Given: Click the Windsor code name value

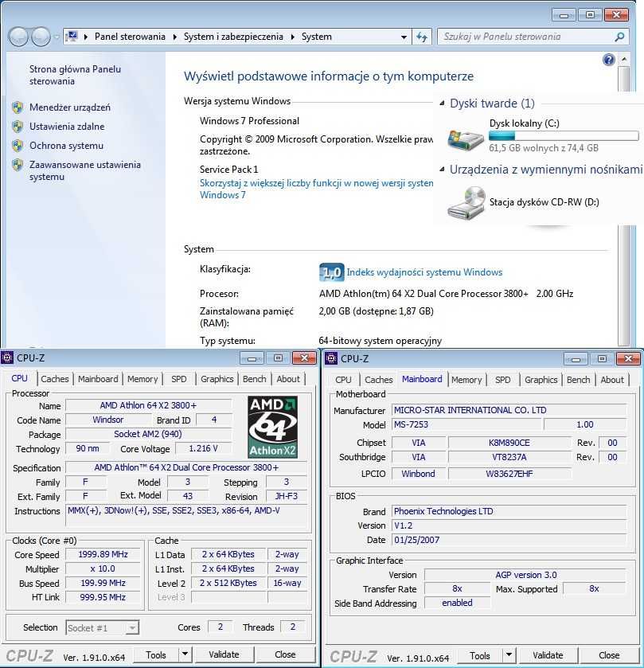Looking at the screenshot, I should click(x=107, y=420).
